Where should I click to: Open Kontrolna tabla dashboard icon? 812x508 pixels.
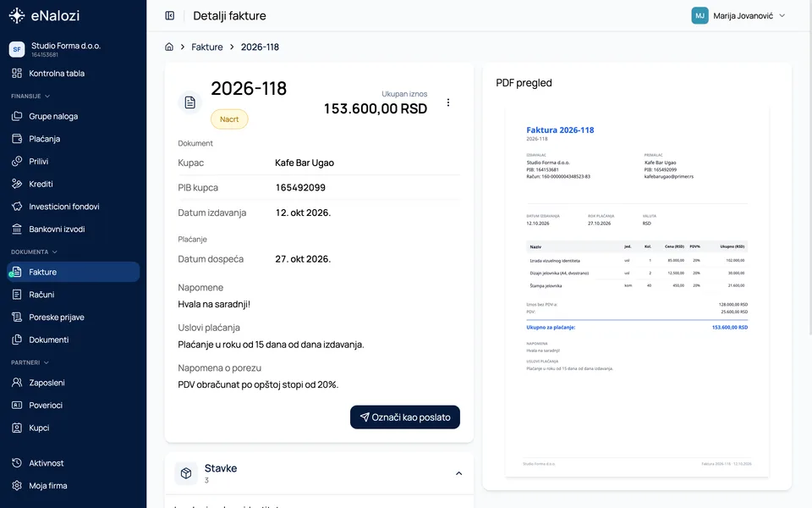click(x=17, y=73)
